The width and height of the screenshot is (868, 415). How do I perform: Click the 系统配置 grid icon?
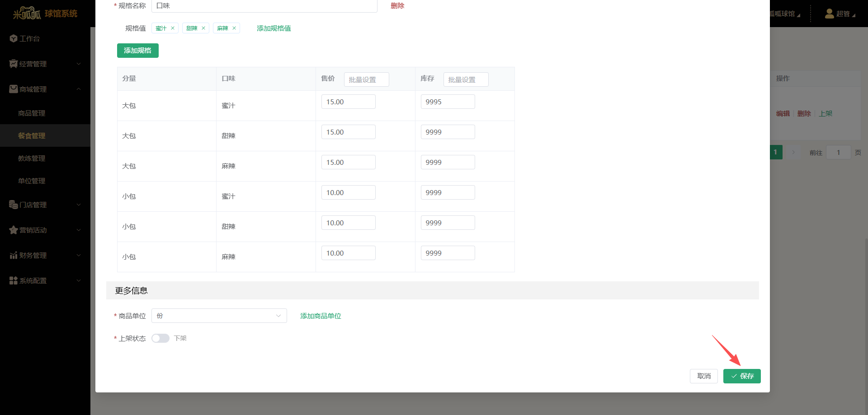[13, 281]
